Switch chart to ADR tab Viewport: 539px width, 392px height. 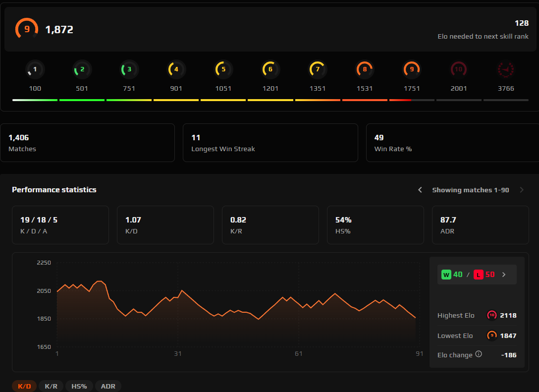click(108, 386)
